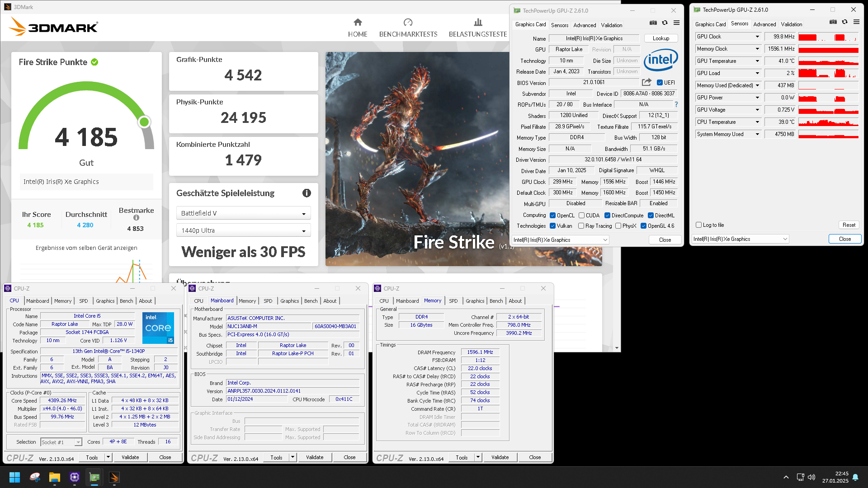Open the Mainboard tab in the first CPU-Z window
This screenshot has height=488, width=868.
pyautogui.click(x=38, y=301)
